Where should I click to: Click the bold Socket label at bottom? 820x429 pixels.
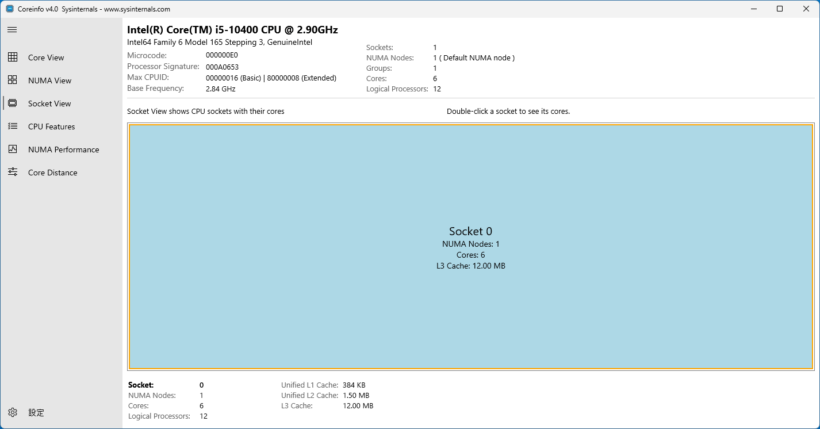(141, 385)
